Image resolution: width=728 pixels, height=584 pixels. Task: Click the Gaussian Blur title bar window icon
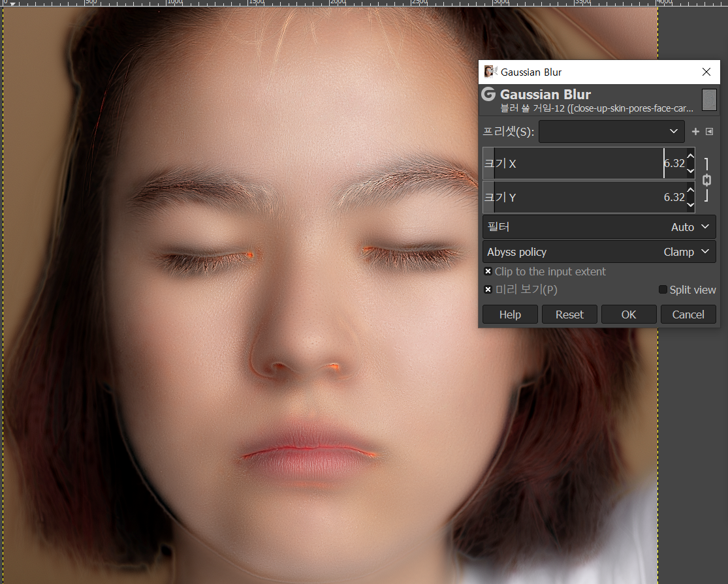(490, 71)
